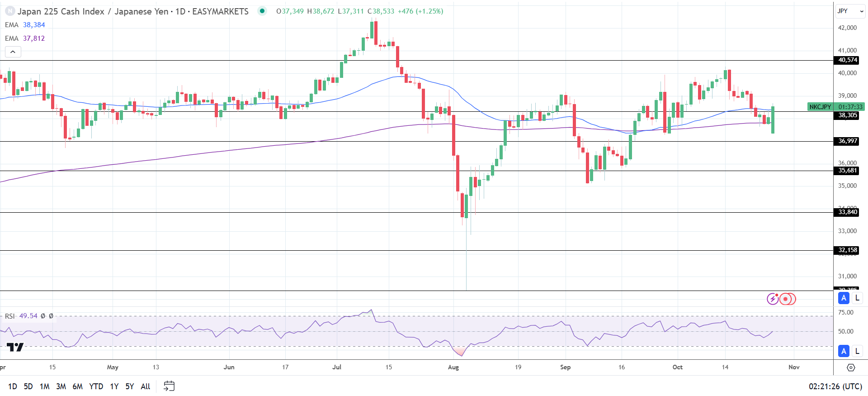868x396 pixels.
Task: Open chart settings gear icon
Action: pos(851,367)
